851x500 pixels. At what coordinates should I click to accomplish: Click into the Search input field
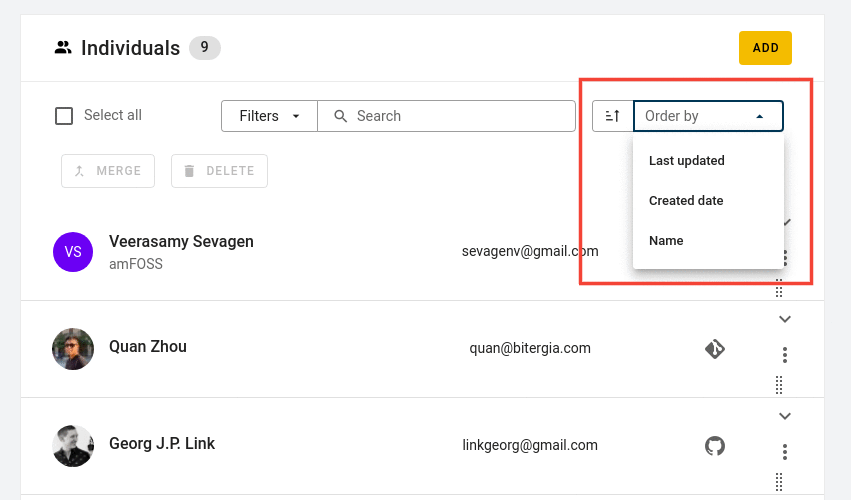[x=446, y=116]
